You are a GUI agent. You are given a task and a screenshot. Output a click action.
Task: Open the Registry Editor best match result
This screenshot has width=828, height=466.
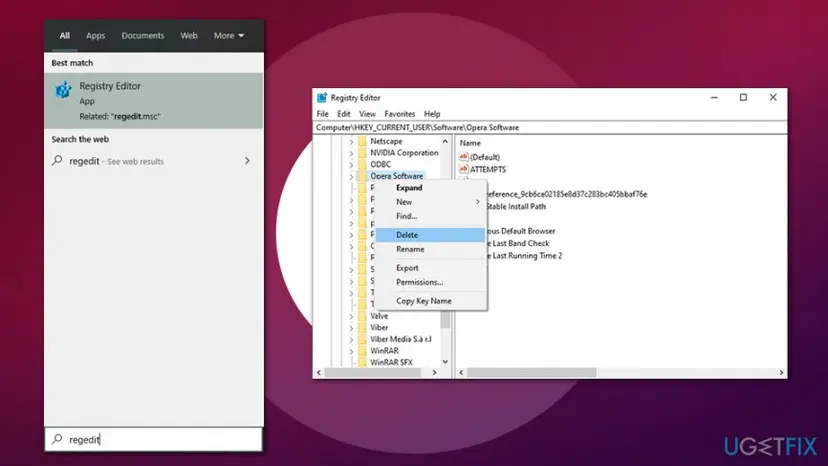coord(154,101)
